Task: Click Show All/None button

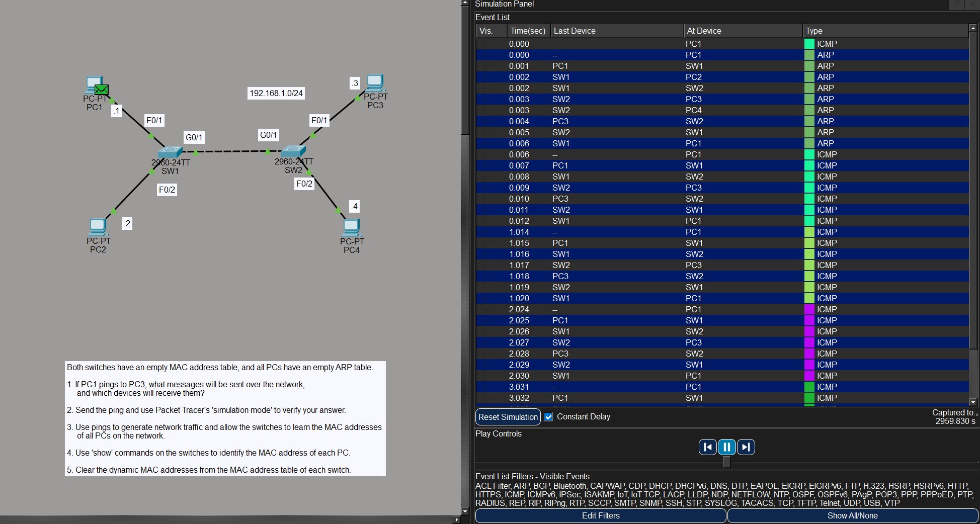Action: pos(852,515)
